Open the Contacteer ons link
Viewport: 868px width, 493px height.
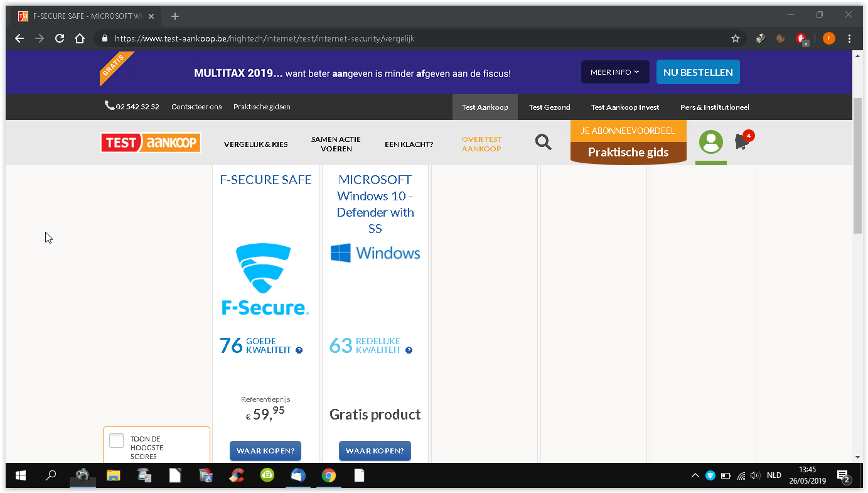[196, 107]
